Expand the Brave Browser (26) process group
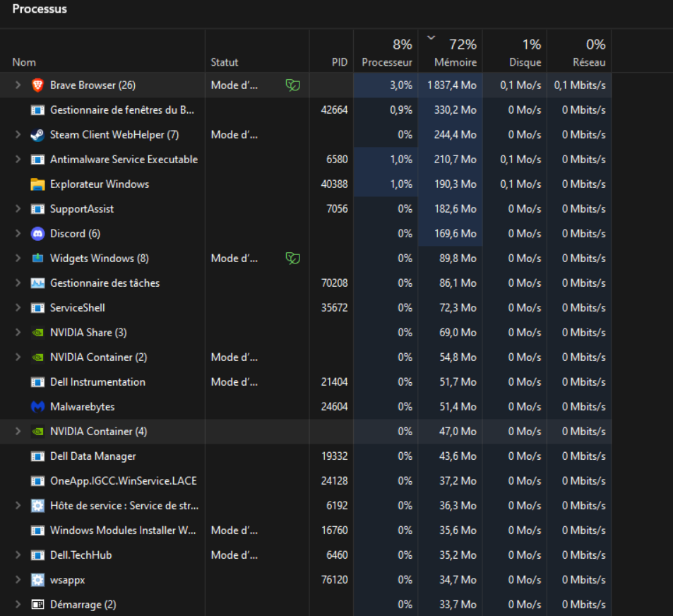Screen dimensions: 673x616 pos(18,85)
